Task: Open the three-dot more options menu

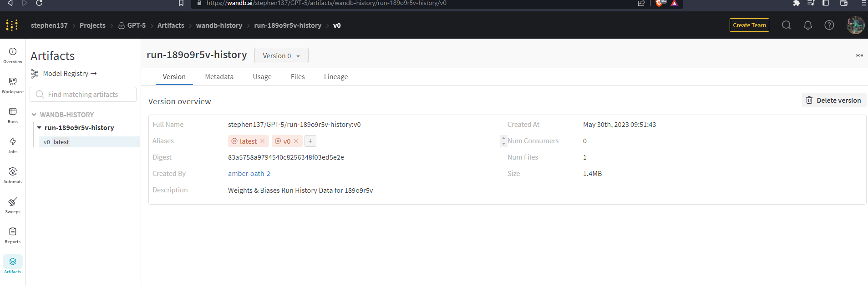Action: [x=859, y=55]
